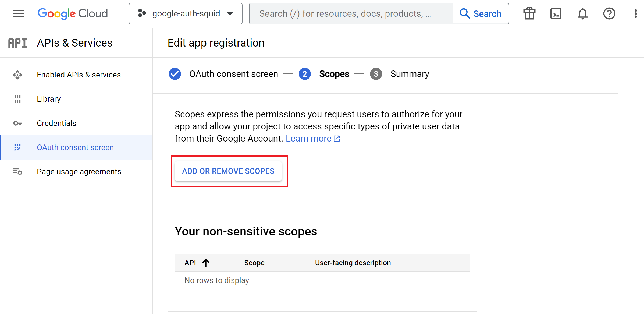Click the Credentials key icon

pos(17,123)
